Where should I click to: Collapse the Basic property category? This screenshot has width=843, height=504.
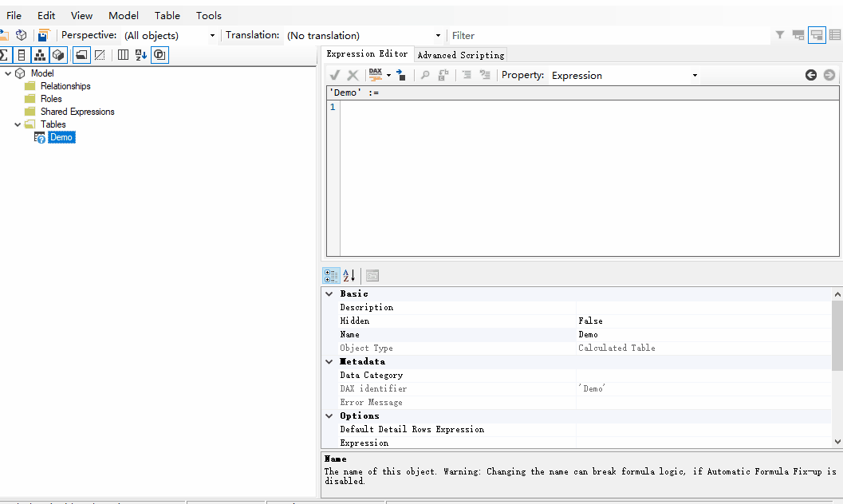329,294
